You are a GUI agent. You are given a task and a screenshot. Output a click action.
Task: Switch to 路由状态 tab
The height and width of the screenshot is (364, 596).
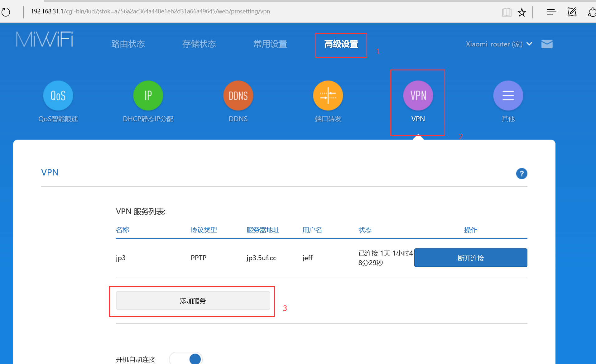(128, 44)
